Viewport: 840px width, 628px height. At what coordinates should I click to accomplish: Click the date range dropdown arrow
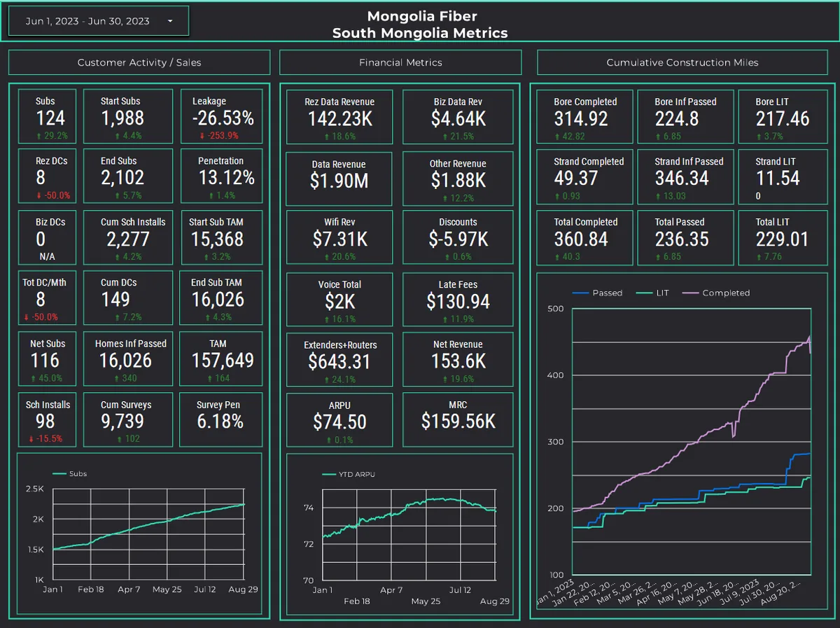click(170, 22)
